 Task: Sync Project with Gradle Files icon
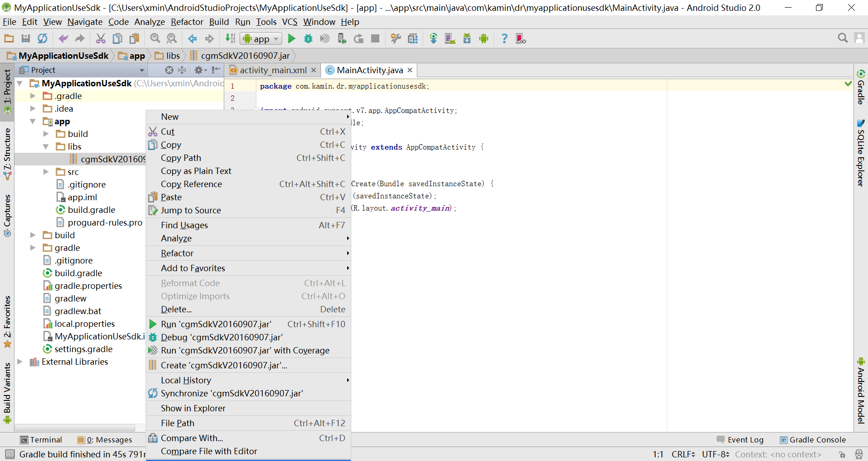(x=434, y=39)
